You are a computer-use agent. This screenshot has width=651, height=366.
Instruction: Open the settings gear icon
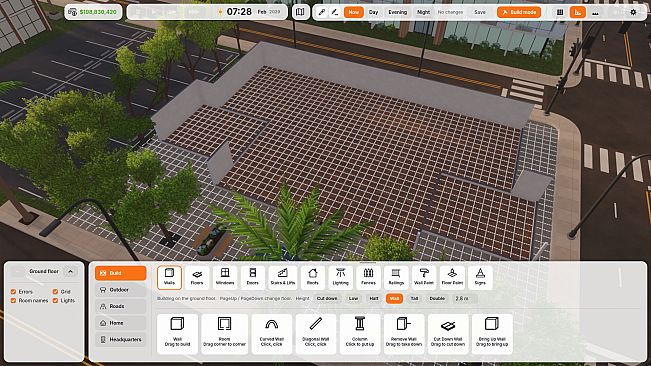tap(633, 12)
